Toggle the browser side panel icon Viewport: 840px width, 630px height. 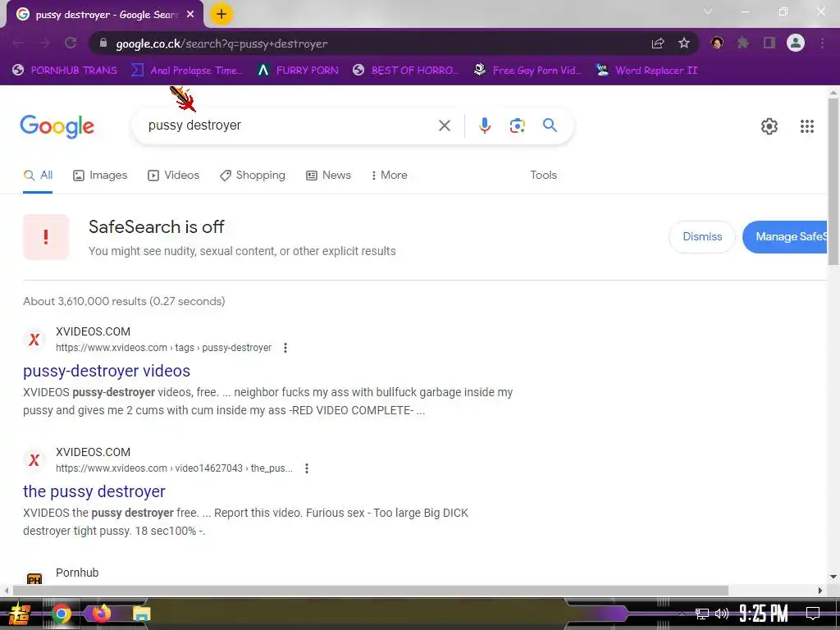[x=769, y=43]
